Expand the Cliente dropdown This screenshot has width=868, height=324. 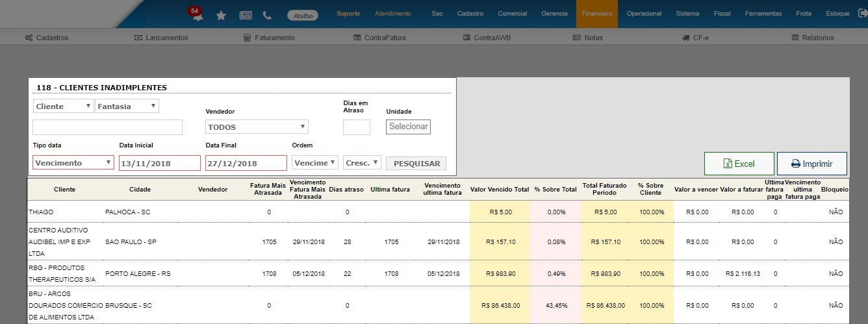click(x=63, y=106)
